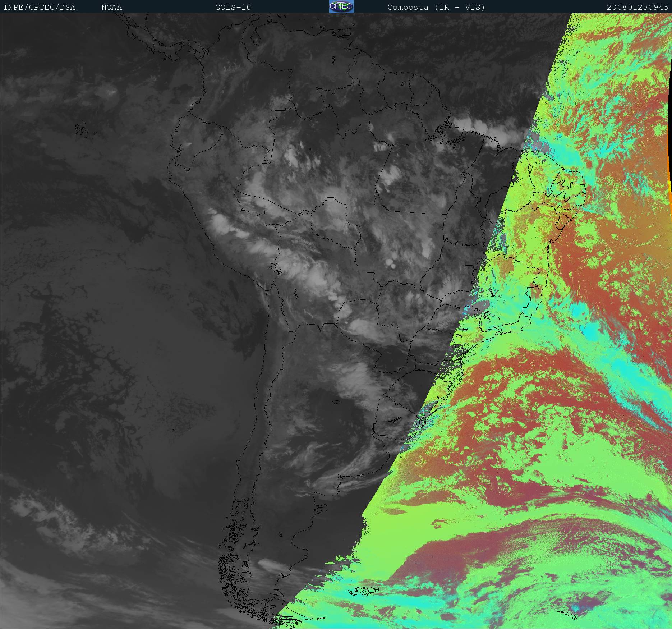Click the INPE/CPTEC/DSA header label

click(x=39, y=7)
